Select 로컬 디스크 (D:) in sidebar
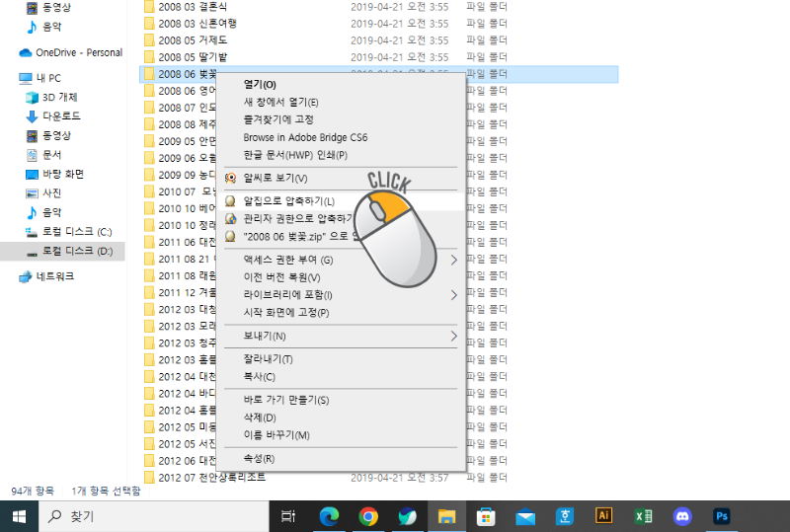This screenshot has width=790, height=532. tap(77, 251)
